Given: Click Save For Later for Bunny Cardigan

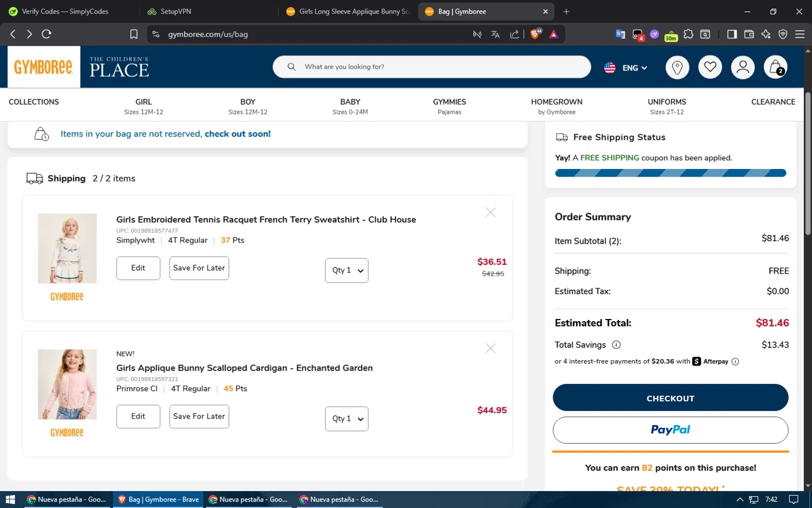Looking at the screenshot, I should [199, 416].
